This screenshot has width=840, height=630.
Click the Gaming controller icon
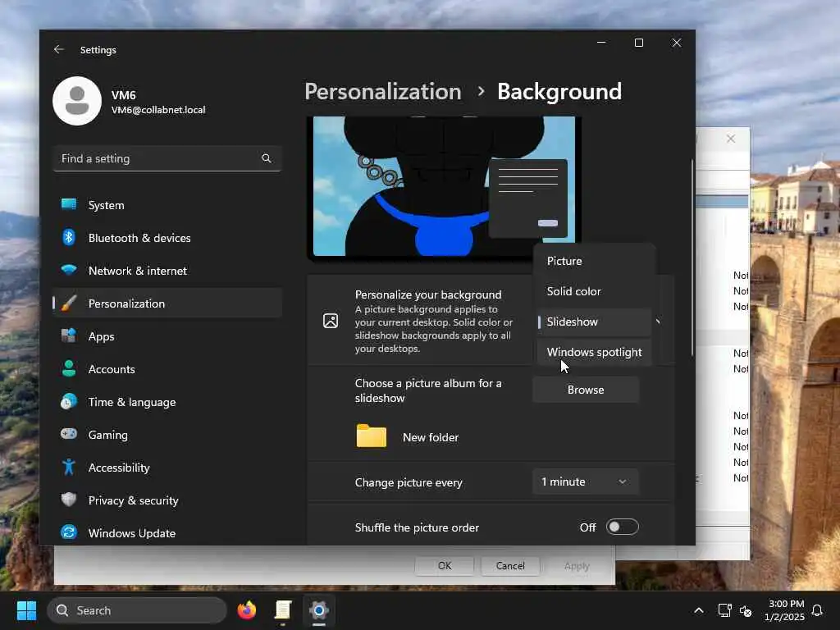click(x=69, y=434)
